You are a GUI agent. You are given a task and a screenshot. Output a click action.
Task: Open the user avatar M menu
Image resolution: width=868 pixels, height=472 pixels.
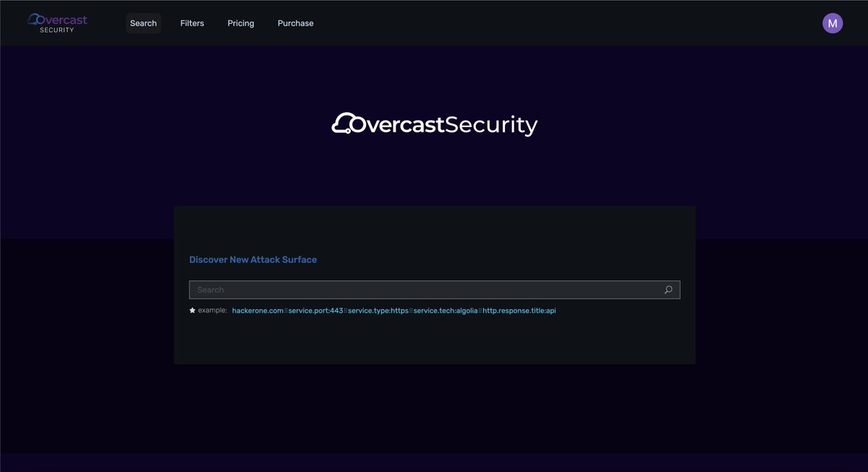833,23
